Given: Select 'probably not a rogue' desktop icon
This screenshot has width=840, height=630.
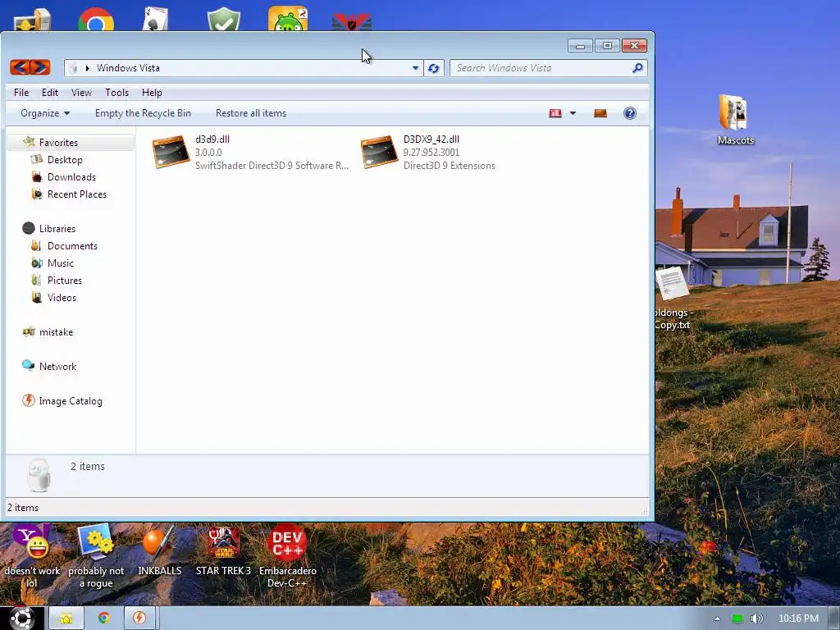Looking at the screenshot, I should point(96,556).
